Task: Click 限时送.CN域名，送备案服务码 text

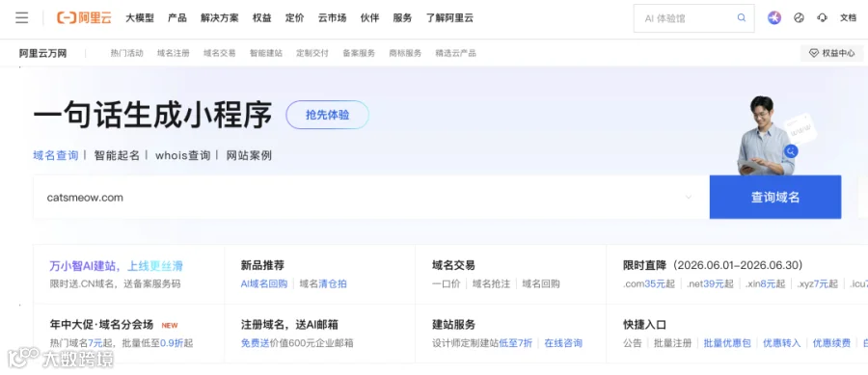Action: point(115,283)
